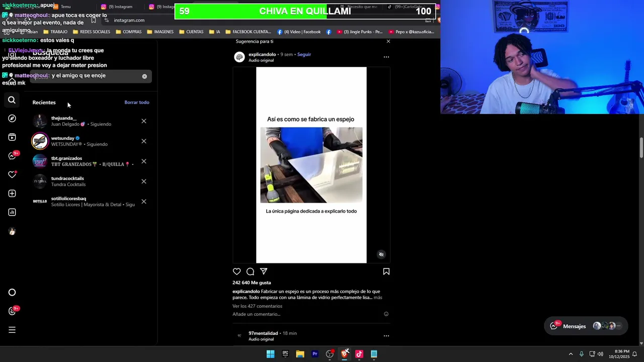Open the Reels icon in the sidebar
The width and height of the screenshot is (644, 362).
pyautogui.click(x=12, y=137)
